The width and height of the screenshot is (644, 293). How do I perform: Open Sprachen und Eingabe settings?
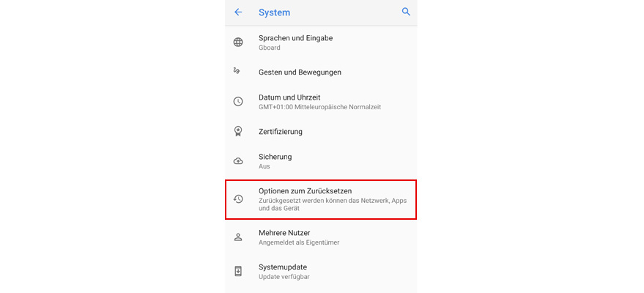pos(296,38)
